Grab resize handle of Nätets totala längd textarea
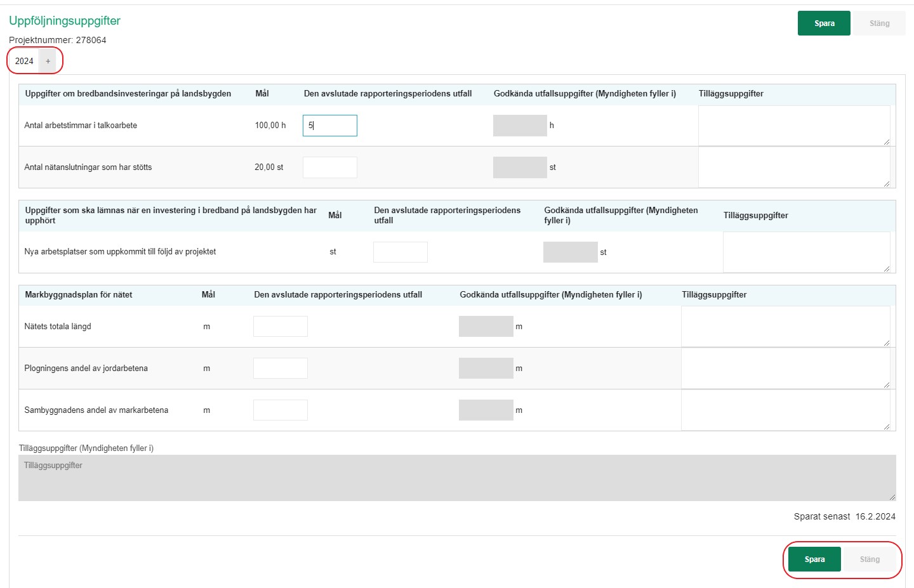914x588 pixels. pos(887,343)
